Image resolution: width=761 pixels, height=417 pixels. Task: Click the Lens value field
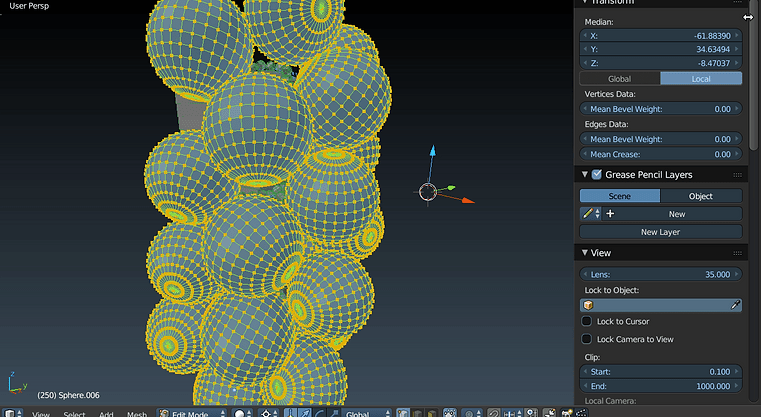pos(661,274)
